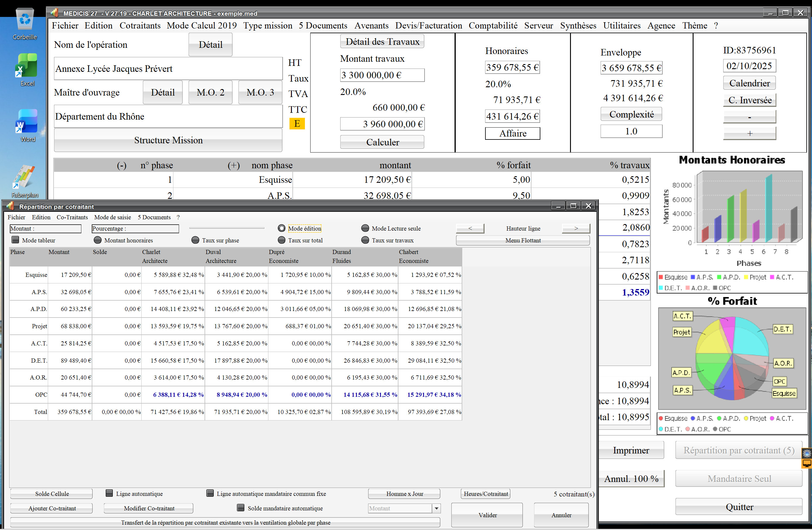Screen dimensions: 812x530
Task: Click Menu Flottant button
Action: tap(523, 240)
